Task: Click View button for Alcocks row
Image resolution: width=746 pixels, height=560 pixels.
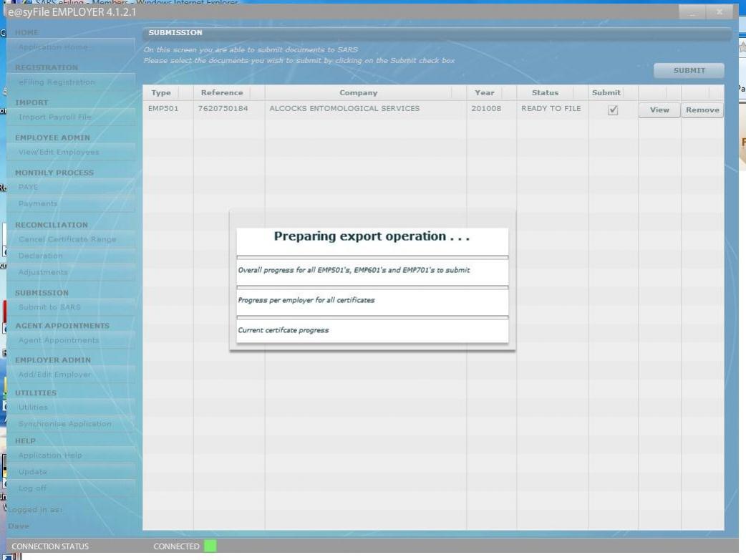Action: point(659,110)
